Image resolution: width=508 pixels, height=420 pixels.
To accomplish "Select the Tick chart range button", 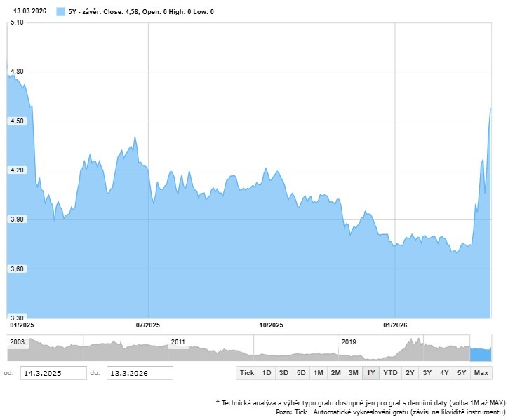I will click(x=247, y=373).
